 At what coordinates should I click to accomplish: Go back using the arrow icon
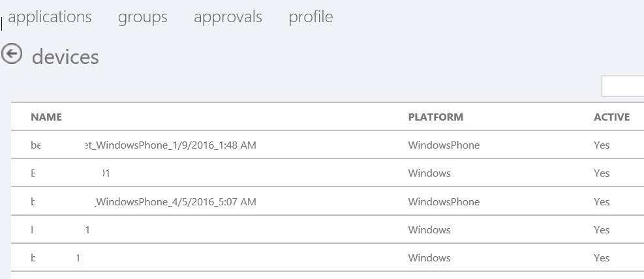point(11,55)
